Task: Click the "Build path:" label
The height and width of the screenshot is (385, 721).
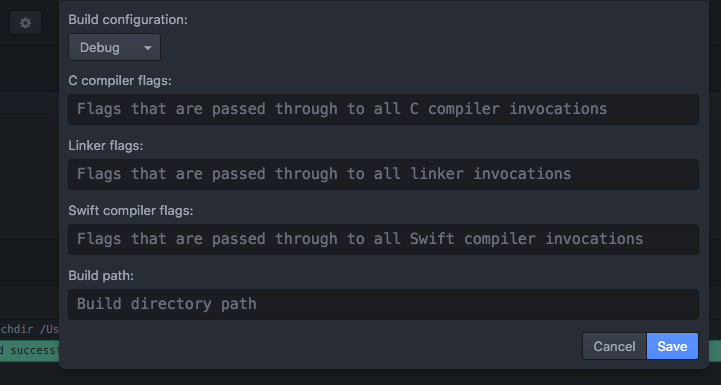Action: tap(101, 275)
